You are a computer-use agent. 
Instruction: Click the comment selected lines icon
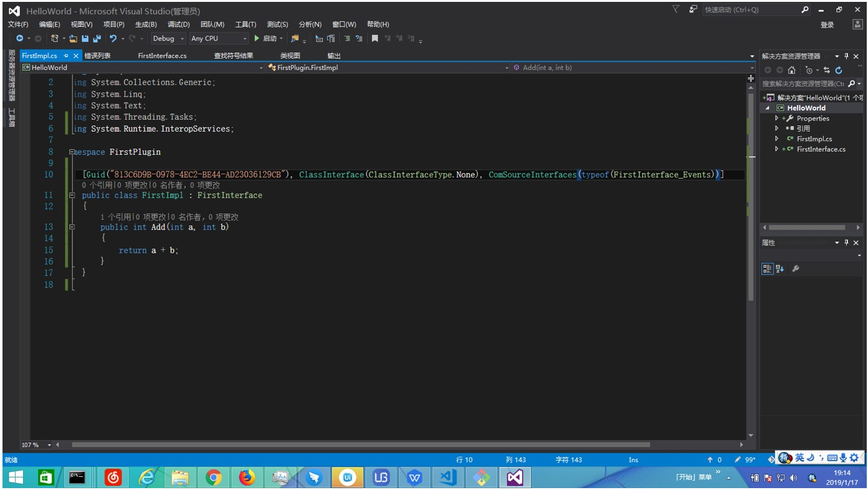(x=347, y=39)
